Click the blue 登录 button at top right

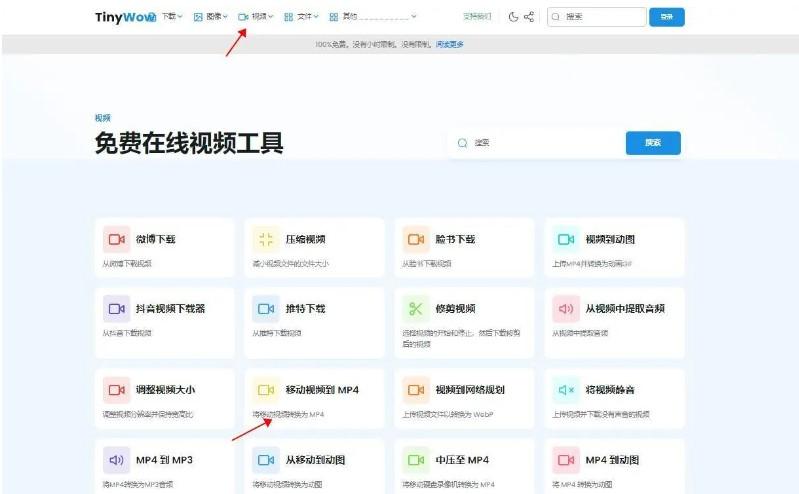pyautogui.click(x=667, y=17)
